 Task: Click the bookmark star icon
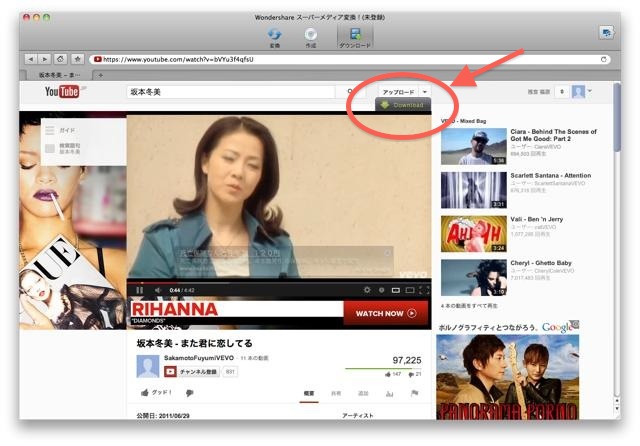tap(77, 59)
